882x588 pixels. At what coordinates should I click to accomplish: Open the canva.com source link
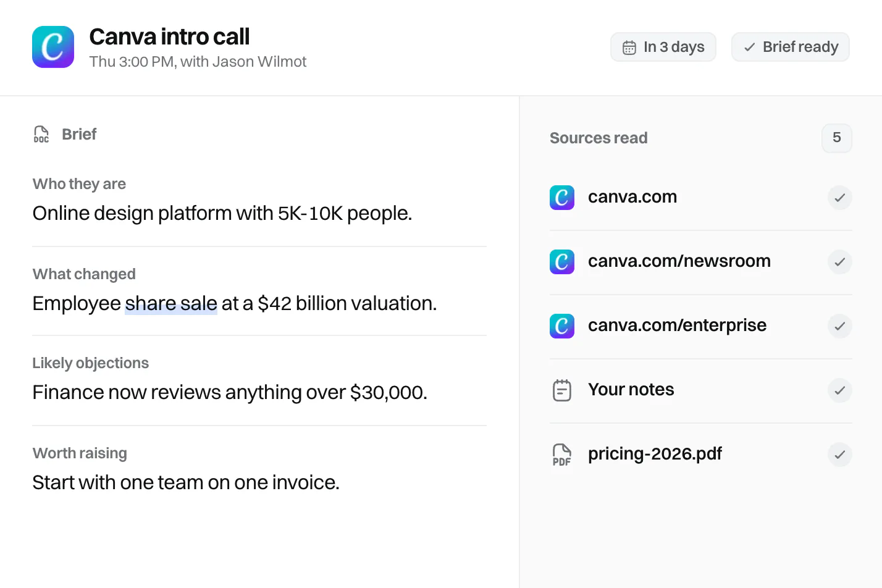pyautogui.click(x=632, y=197)
